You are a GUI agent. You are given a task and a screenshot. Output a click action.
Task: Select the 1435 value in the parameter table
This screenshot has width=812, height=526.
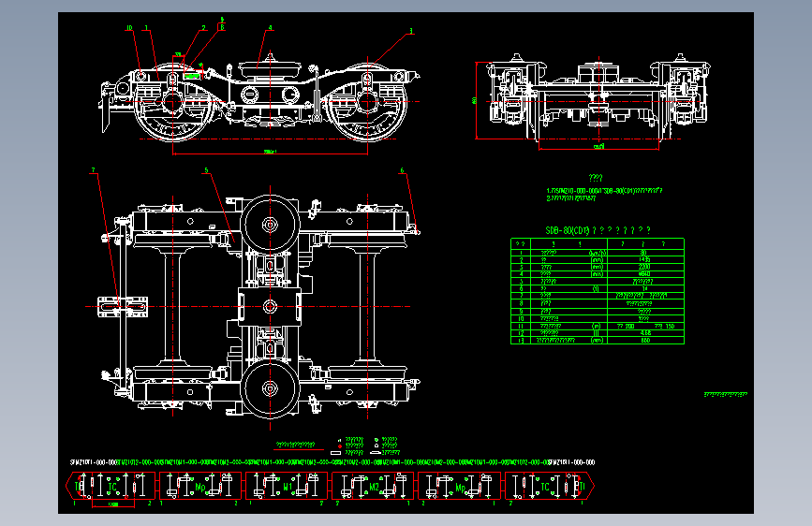(x=644, y=260)
